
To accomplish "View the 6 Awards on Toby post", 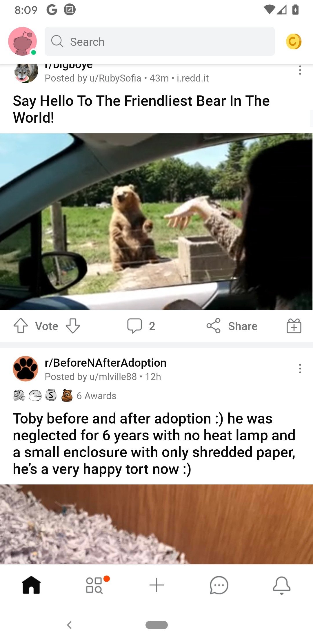I will 96,396.
